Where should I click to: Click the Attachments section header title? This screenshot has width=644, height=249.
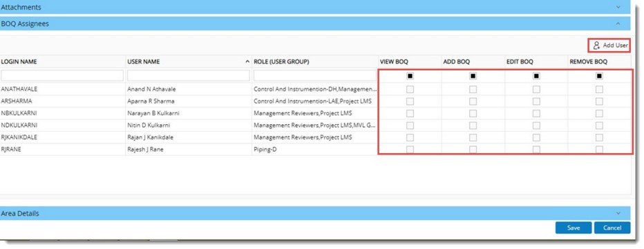(21, 7)
